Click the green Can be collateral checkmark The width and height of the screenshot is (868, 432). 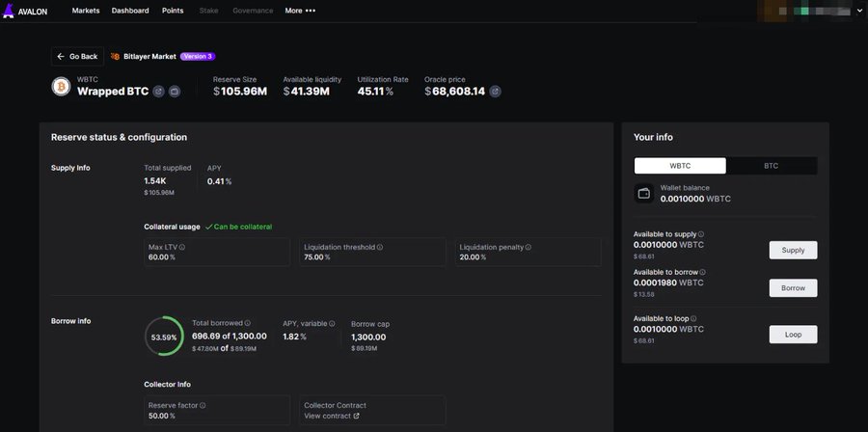[208, 227]
